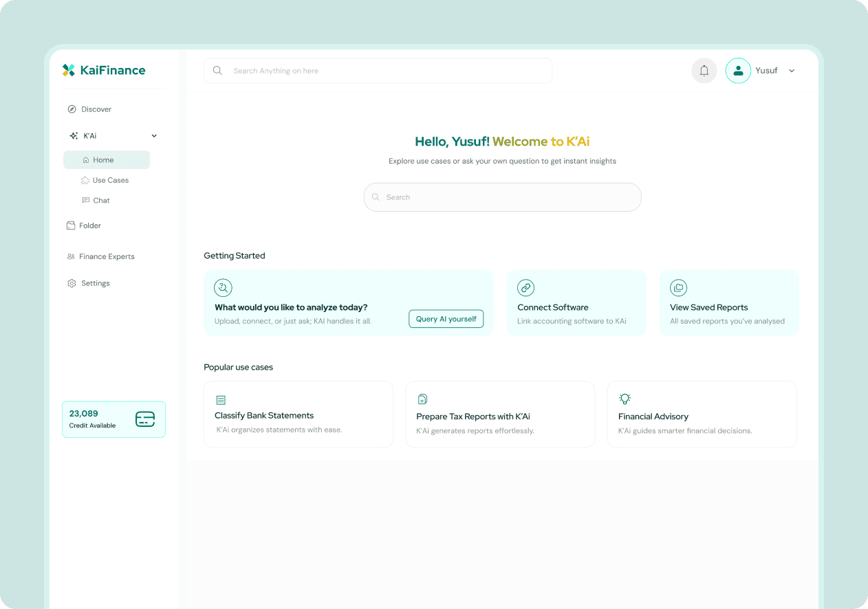Open View Saved Reports card
This screenshot has width=868, height=609.
pos(728,302)
